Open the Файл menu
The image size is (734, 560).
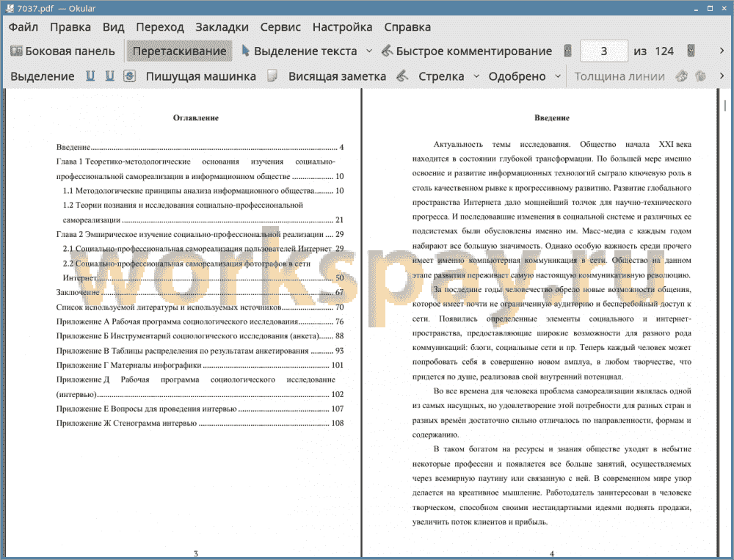tap(23, 27)
